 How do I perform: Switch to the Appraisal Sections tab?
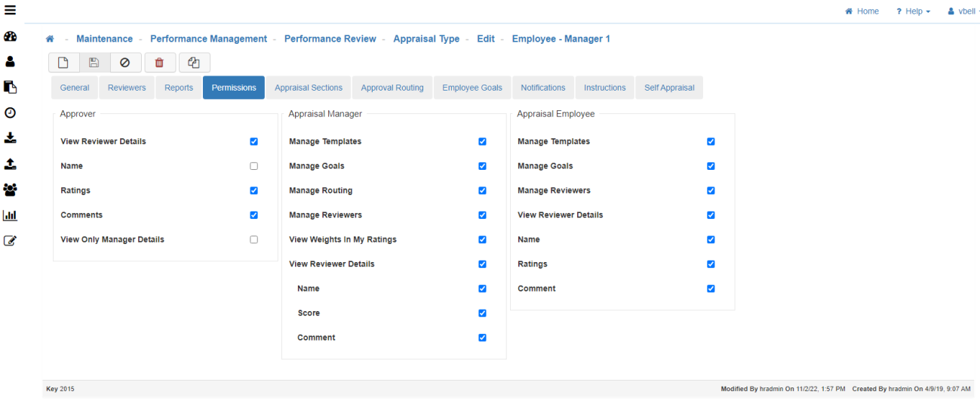coord(308,88)
